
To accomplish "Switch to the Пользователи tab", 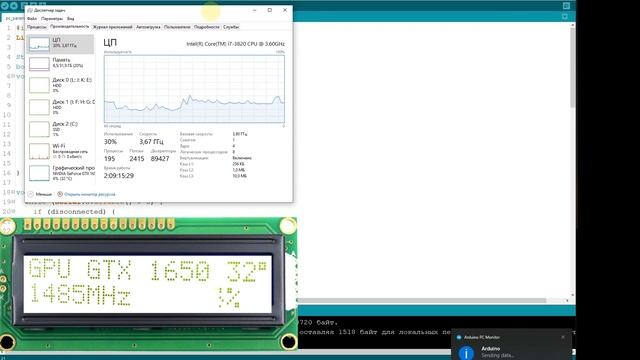I will [x=177, y=27].
